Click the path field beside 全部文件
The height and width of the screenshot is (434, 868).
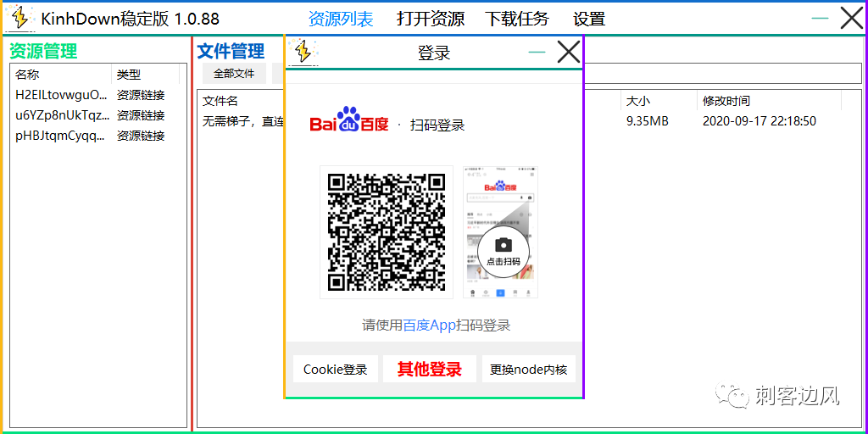pos(722,73)
